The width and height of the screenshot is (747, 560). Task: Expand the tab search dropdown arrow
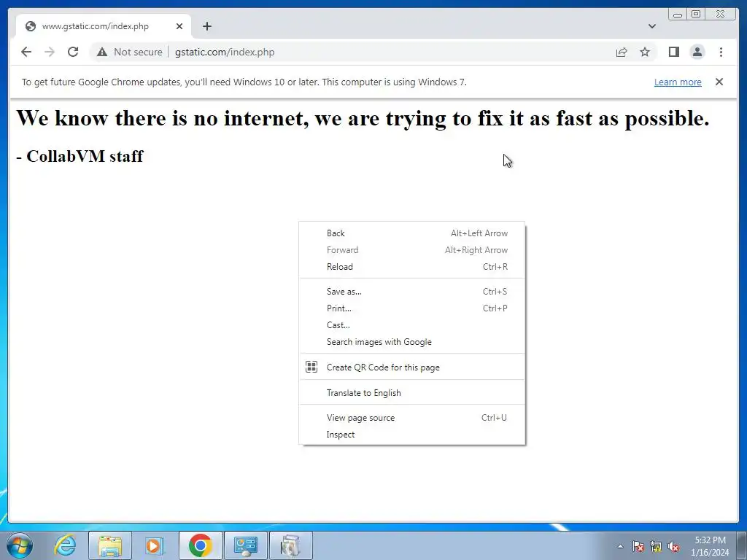652,26
